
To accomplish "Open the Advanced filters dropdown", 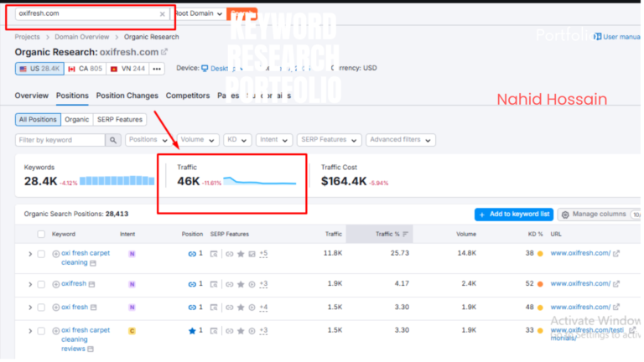I will coord(401,140).
